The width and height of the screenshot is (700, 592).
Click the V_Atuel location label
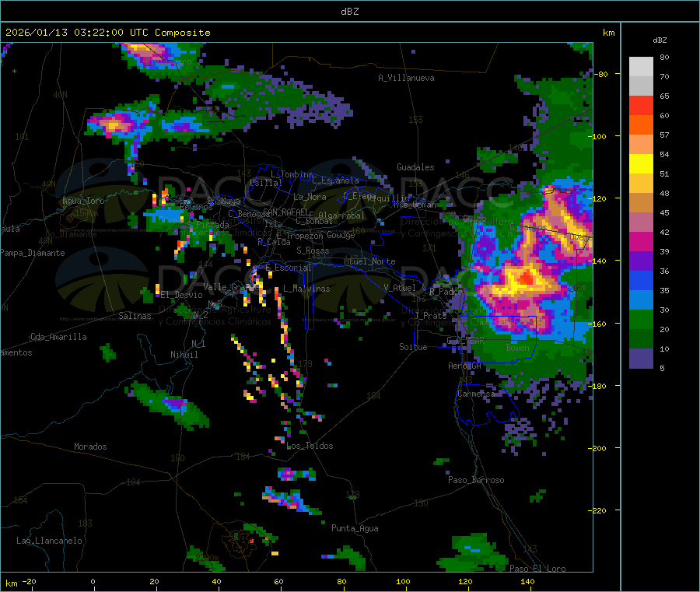coord(400,288)
